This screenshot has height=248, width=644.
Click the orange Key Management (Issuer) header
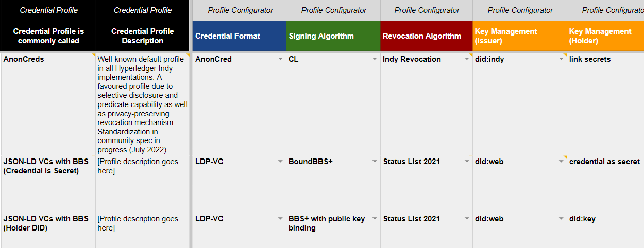click(x=519, y=36)
